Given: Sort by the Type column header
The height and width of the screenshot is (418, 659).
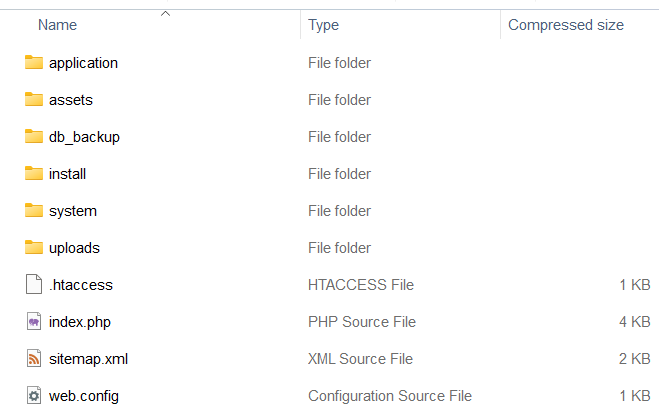Looking at the screenshot, I should pyautogui.click(x=323, y=25).
